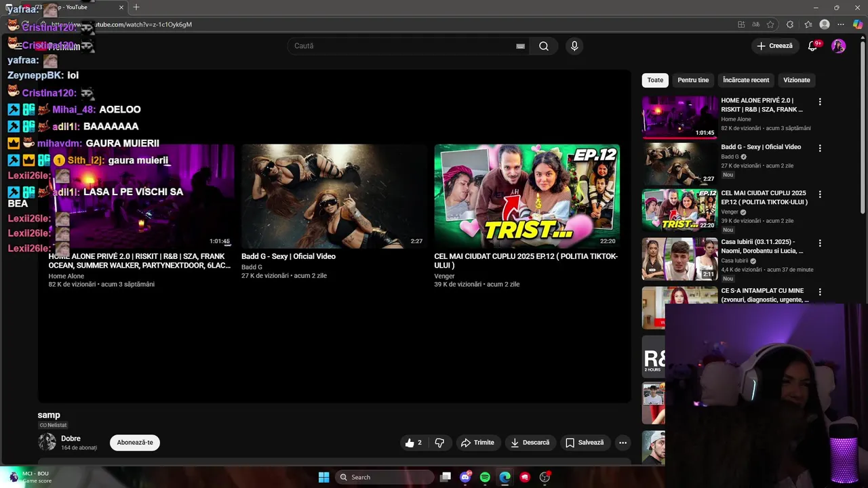Open end-screen Badd G - Sexy video thumbnail

[x=334, y=196]
